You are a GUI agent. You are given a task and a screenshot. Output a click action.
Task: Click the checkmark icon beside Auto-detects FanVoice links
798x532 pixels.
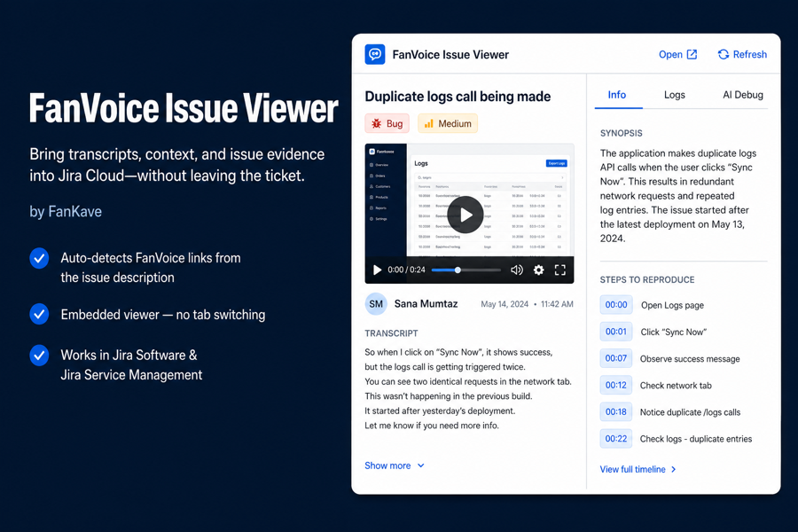[39, 258]
